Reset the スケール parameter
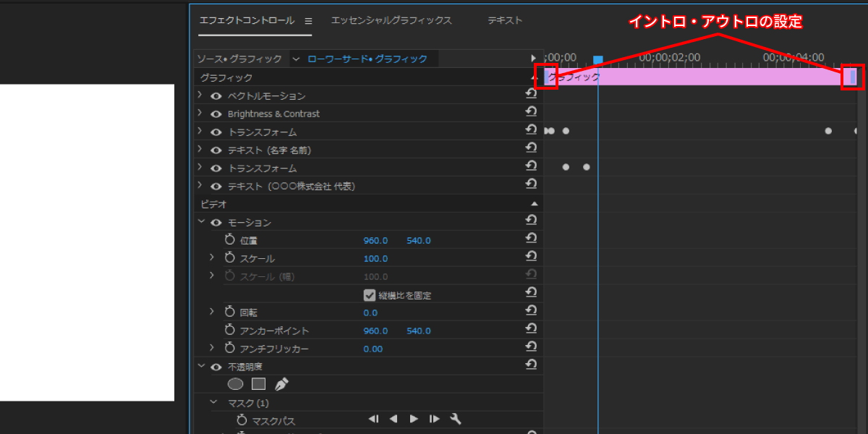This screenshot has width=868, height=434. (531, 257)
